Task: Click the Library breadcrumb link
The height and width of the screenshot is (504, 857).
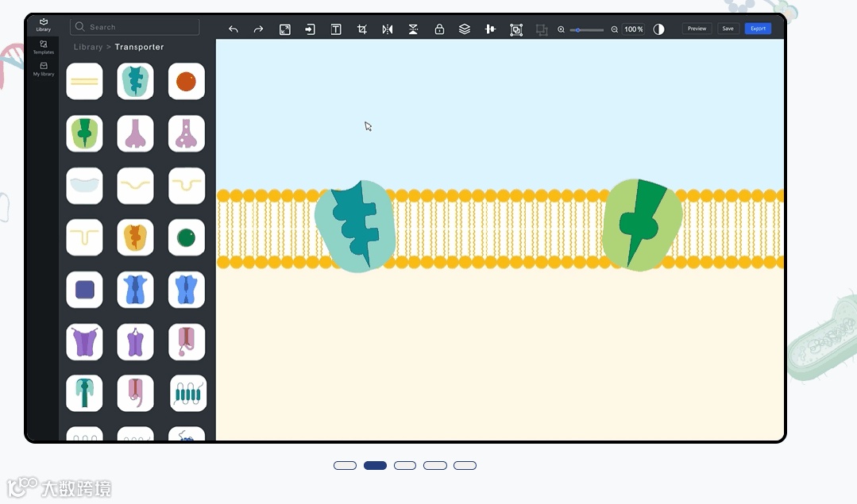Action: click(88, 47)
